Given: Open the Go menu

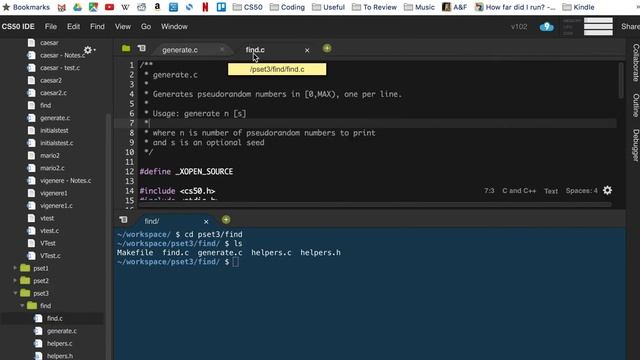Looking at the screenshot, I should (x=146, y=27).
